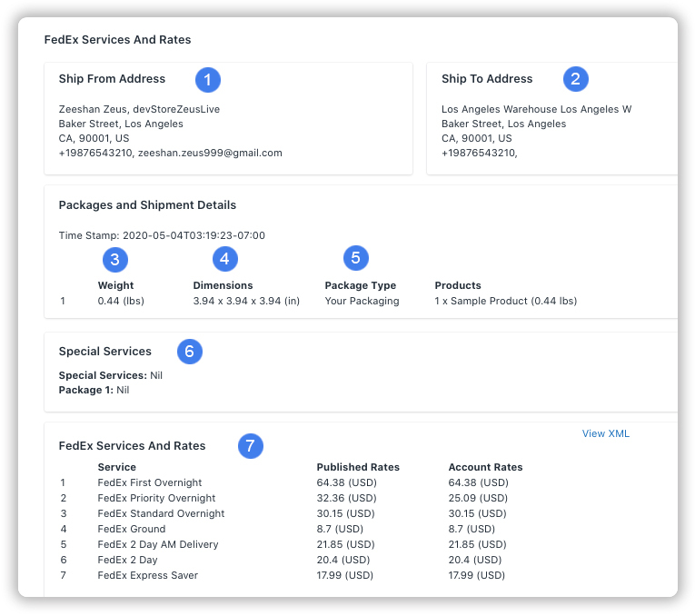Click '1 x Sample Product (0.44 lbs)' entry
The image size is (695, 616).
[x=506, y=301]
